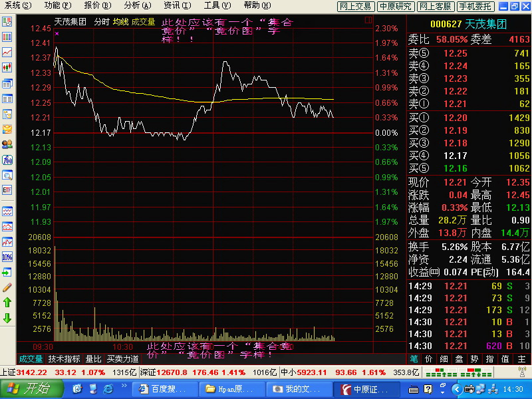Click the help question mark tray icon
The image size is (532, 399).
coord(428,390)
